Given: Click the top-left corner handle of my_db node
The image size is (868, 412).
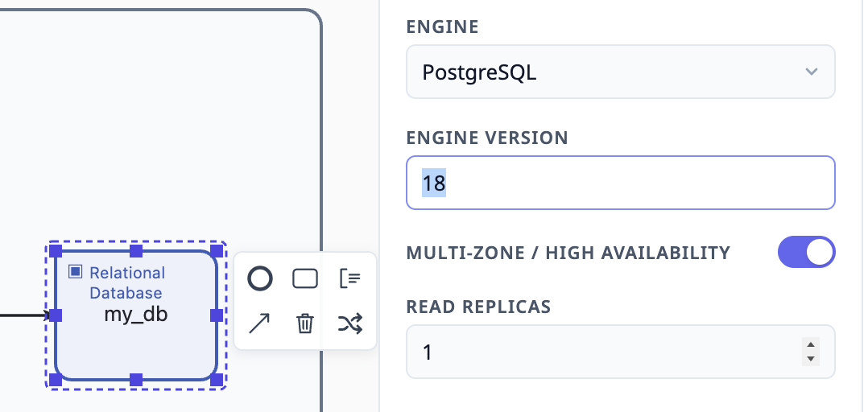Looking at the screenshot, I should tap(56, 251).
